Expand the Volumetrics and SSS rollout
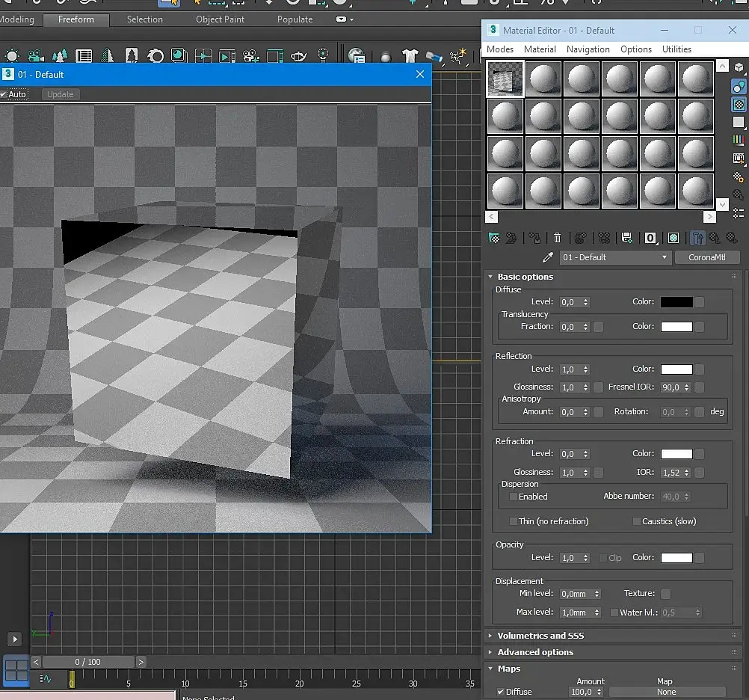This screenshot has height=700, width=749. (x=540, y=636)
